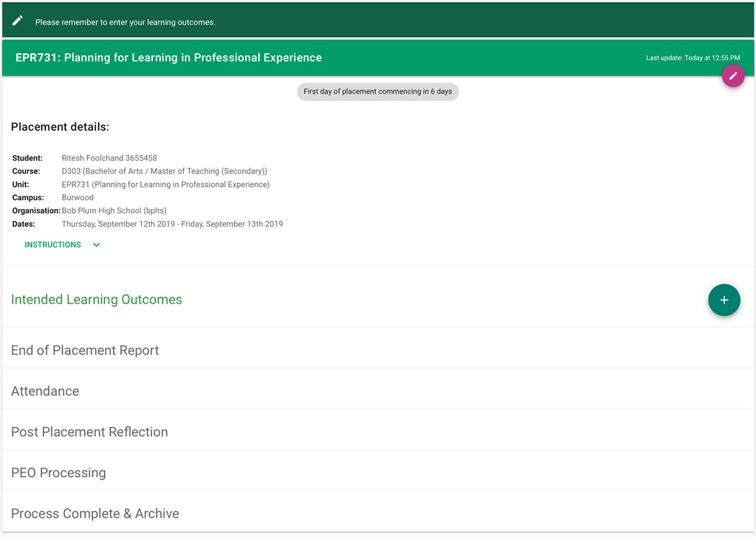The image size is (756, 537).
Task: Click the pencil icon in reminder banner
Action: (x=18, y=20)
